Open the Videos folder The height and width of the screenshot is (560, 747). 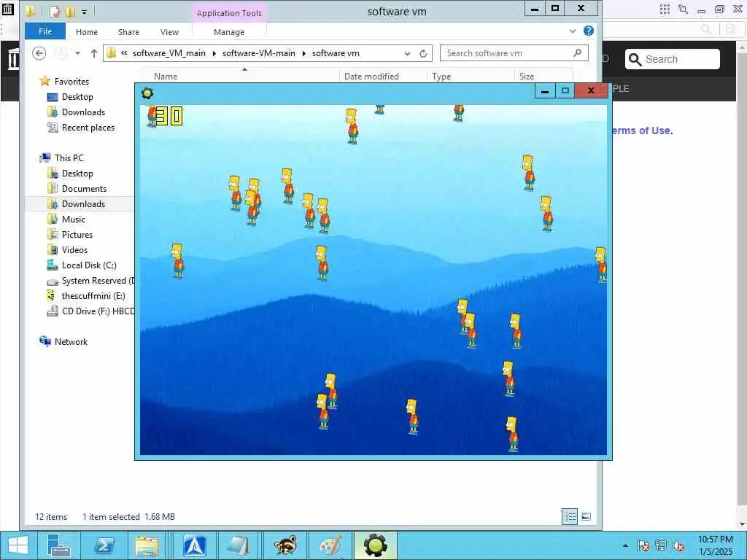tap(74, 250)
